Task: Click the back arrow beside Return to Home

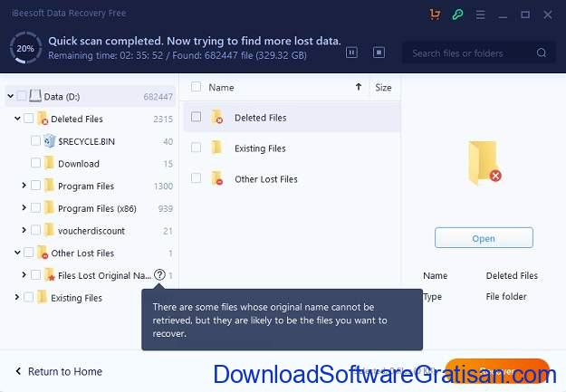Action: (18, 371)
